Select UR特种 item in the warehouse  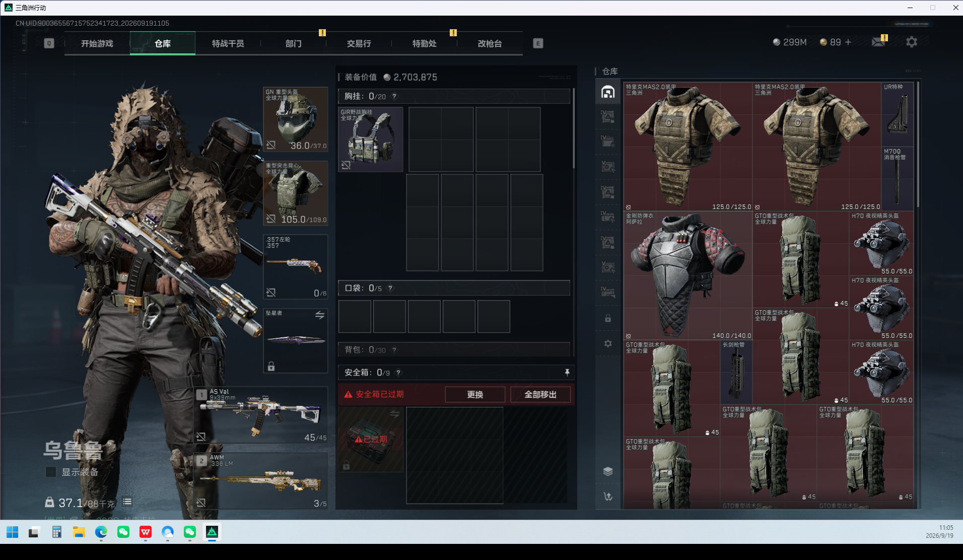coord(898,114)
